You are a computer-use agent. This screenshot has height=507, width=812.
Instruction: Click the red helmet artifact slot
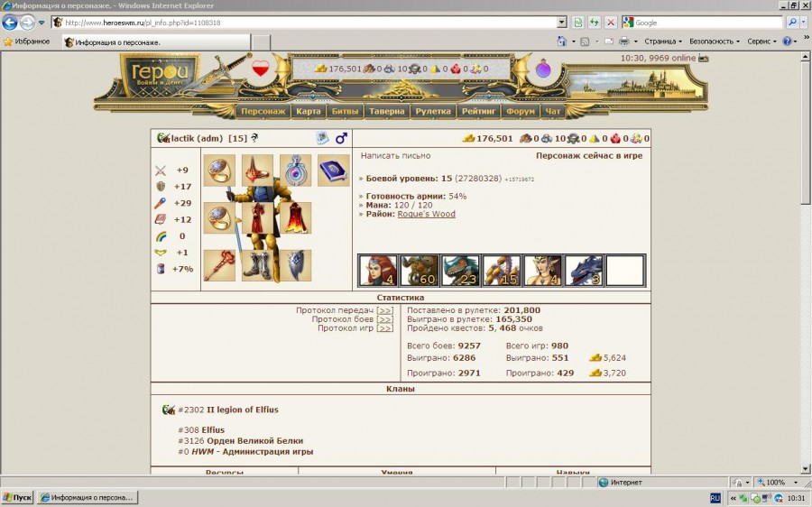coord(257,170)
